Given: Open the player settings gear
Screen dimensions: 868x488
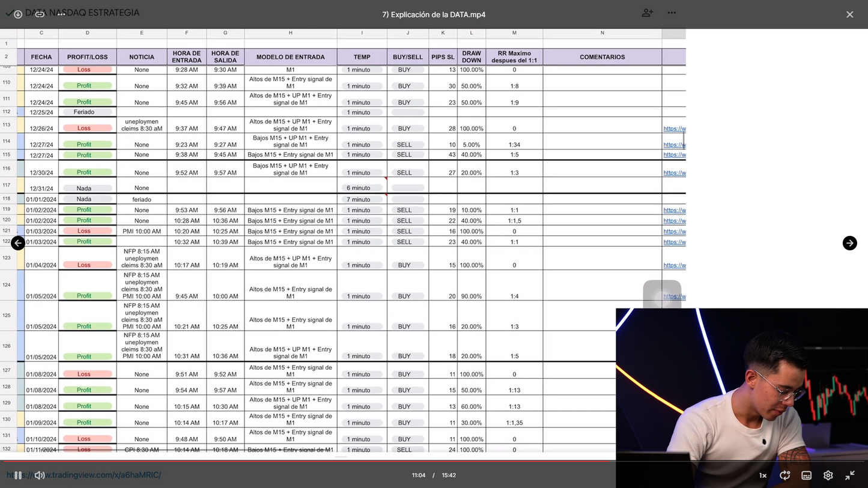Looking at the screenshot, I should tap(828, 475).
